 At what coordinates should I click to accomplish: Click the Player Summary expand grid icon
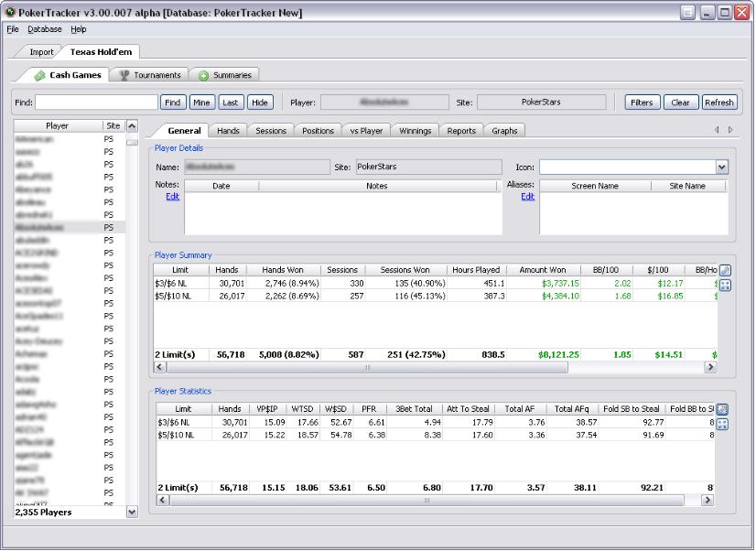point(725,286)
